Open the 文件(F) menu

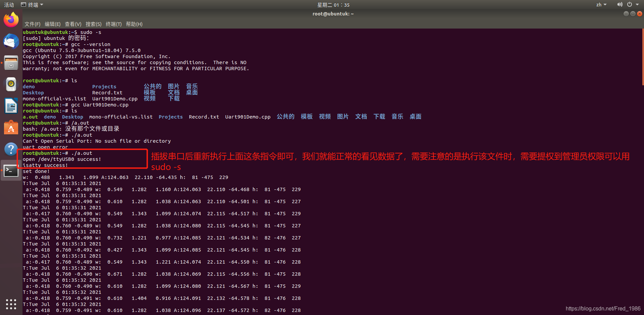pyautogui.click(x=32, y=24)
